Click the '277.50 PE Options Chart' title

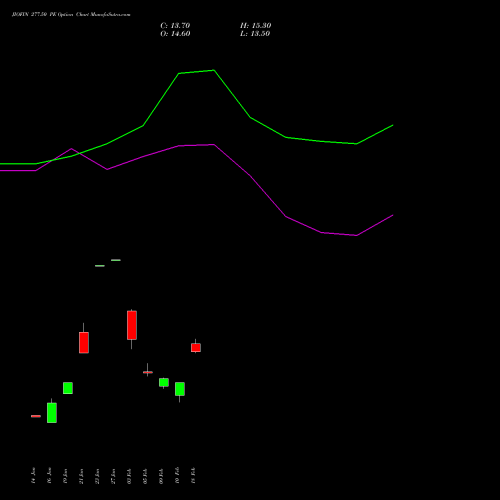click(x=70, y=15)
